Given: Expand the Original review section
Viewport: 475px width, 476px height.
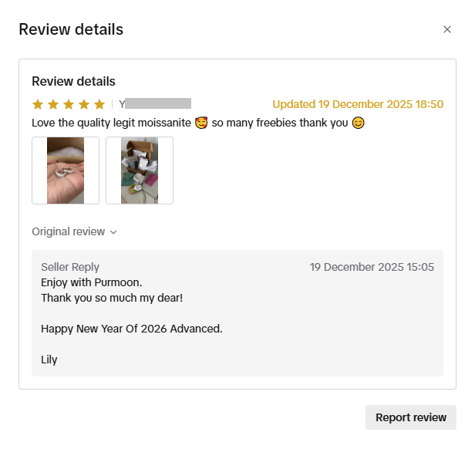Looking at the screenshot, I should tap(74, 231).
